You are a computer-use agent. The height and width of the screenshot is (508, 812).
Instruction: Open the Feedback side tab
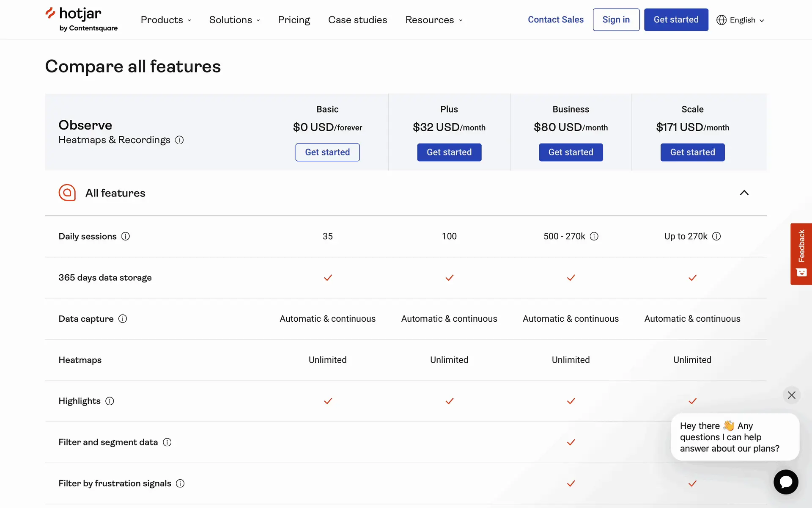pyautogui.click(x=801, y=254)
